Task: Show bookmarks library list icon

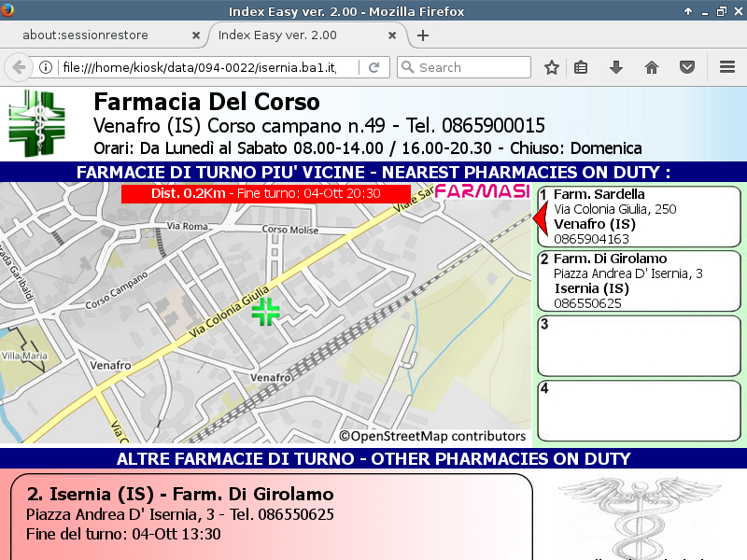Action: pos(581,67)
